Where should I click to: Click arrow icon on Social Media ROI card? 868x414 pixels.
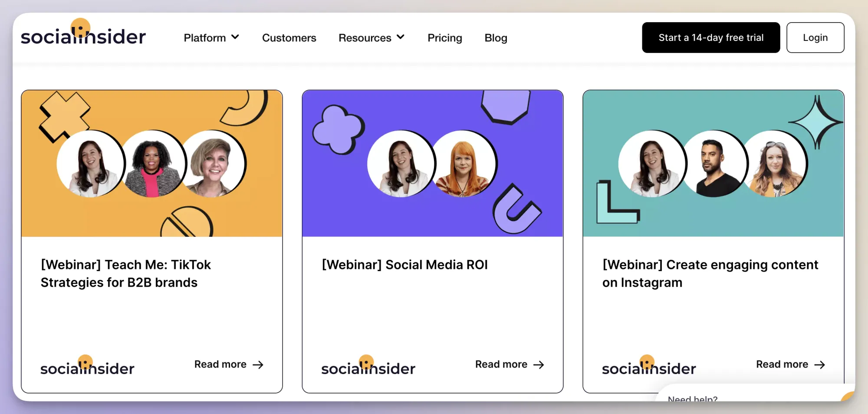pyautogui.click(x=539, y=365)
